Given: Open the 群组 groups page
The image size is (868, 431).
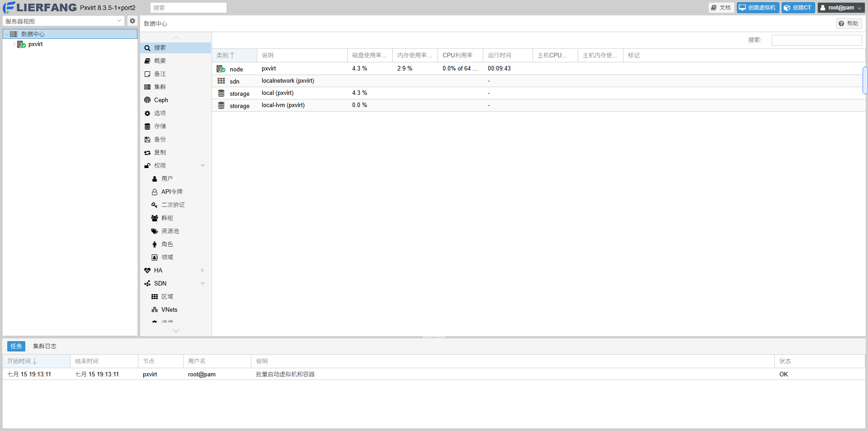Looking at the screenshot, I should (x=167, y=218).
